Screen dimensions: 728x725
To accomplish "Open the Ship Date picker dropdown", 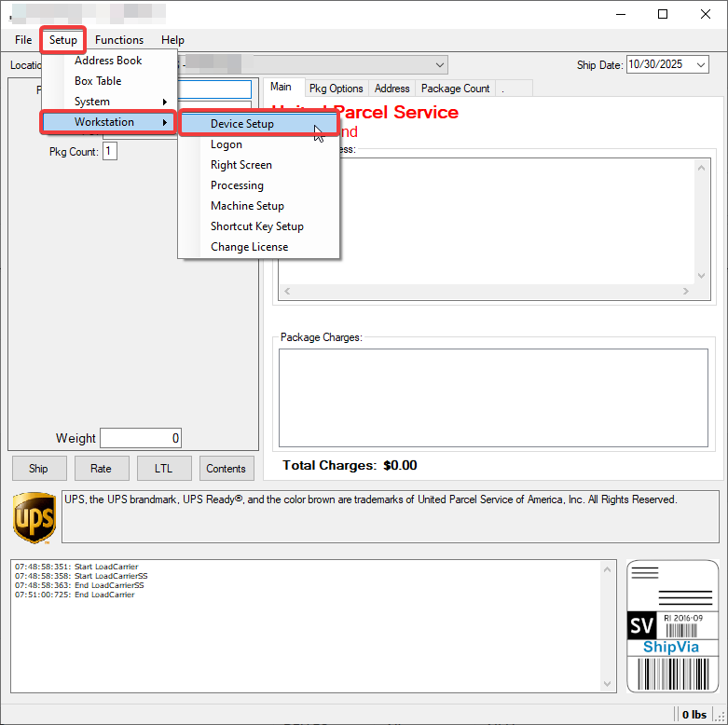I will click(701, 64).
